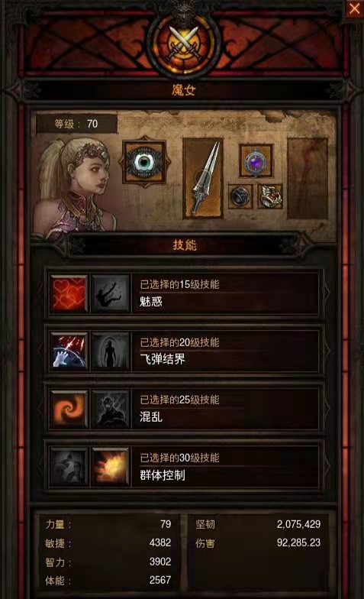Screen dimensions: 364x599
Task: Select the fiery burst 群体控制 skill icon
Action: 110,466
